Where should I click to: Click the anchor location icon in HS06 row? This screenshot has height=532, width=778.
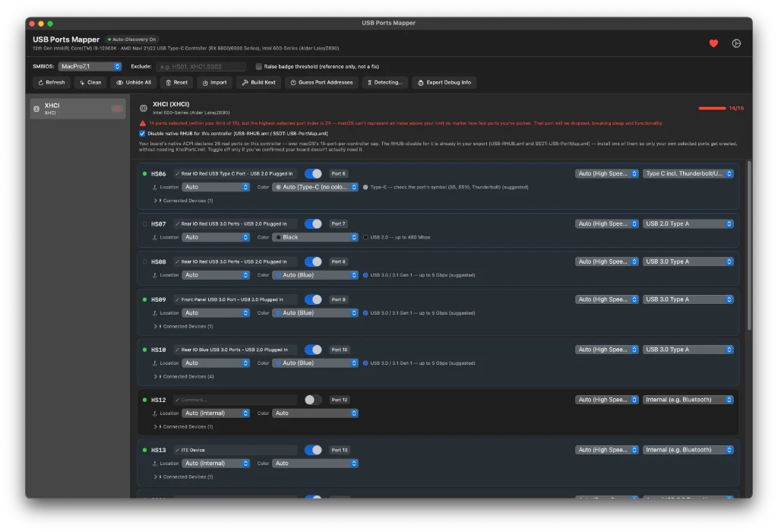pyautogui.click(x=155, y=188)
